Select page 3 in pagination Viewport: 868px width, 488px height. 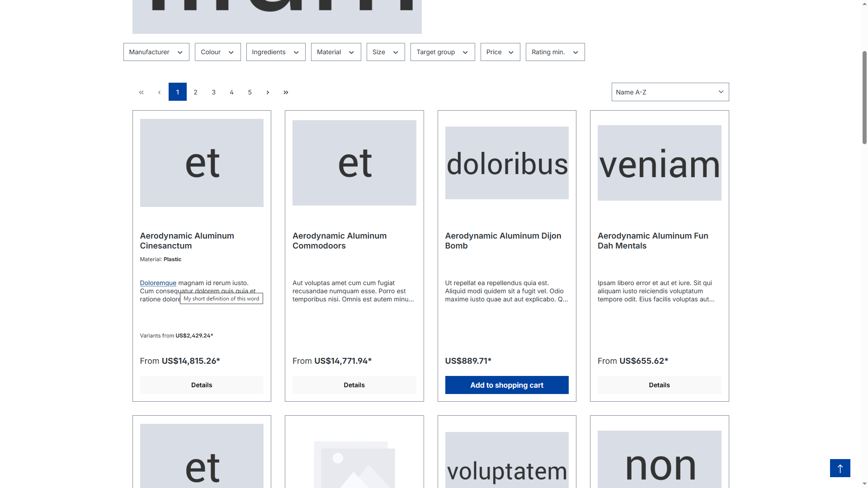pos(214,92)
